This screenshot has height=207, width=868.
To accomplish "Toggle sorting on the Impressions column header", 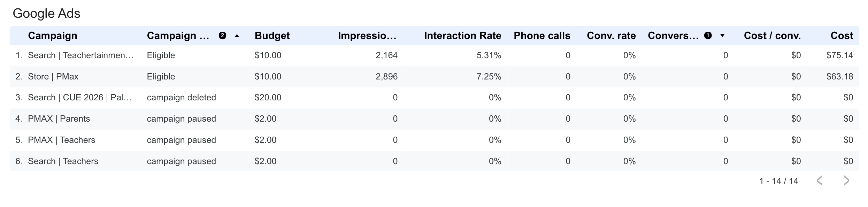I will 367,35.
